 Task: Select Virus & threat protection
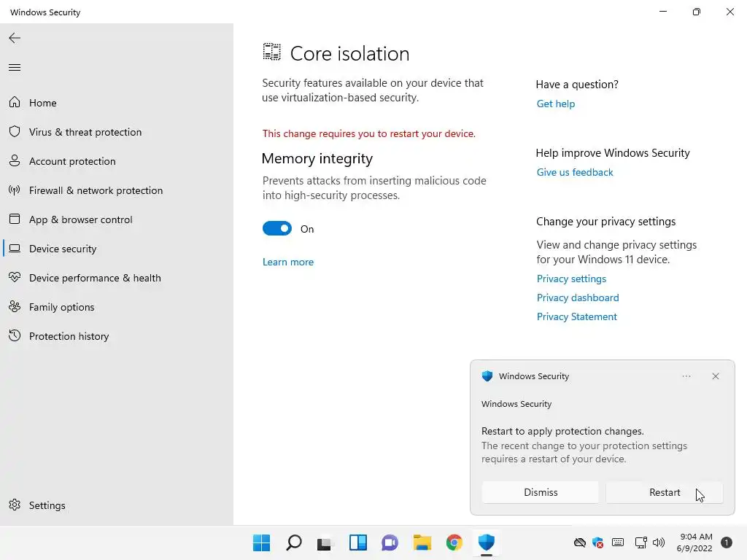tap(85, 132)
